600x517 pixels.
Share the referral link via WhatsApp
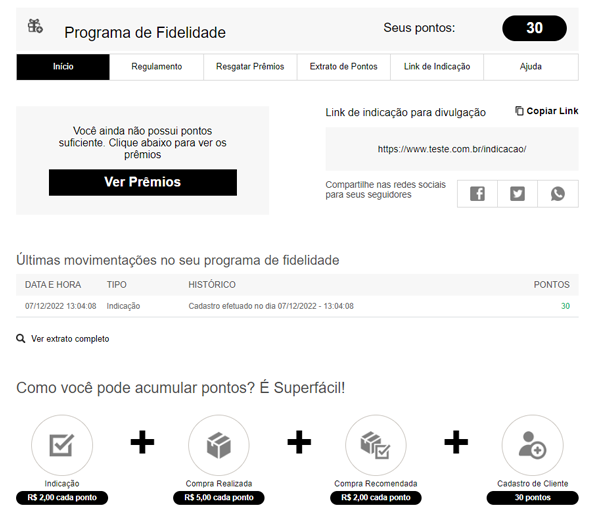[x=558, y=194]
